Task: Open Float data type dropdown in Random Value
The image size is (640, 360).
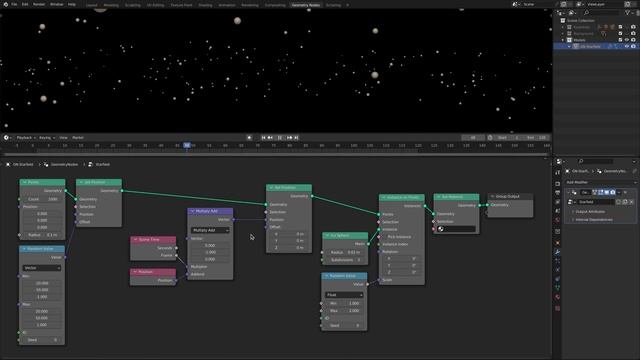Action: [344, 295]
